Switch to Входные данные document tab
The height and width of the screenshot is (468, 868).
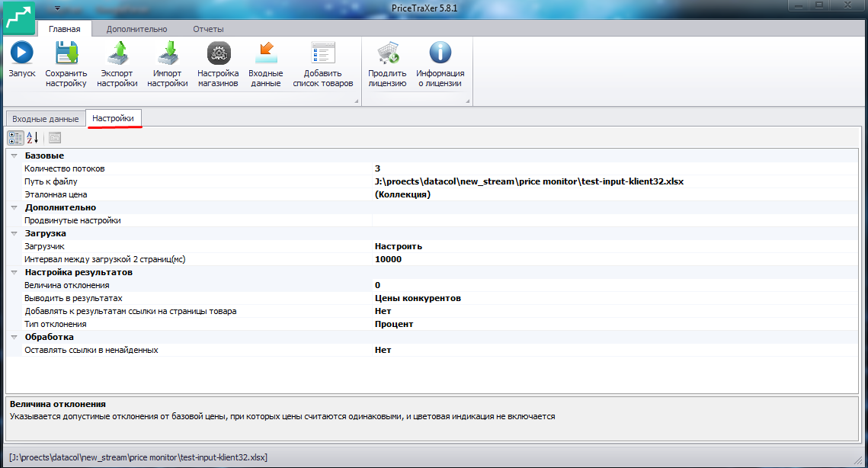[x=46, y=119]
